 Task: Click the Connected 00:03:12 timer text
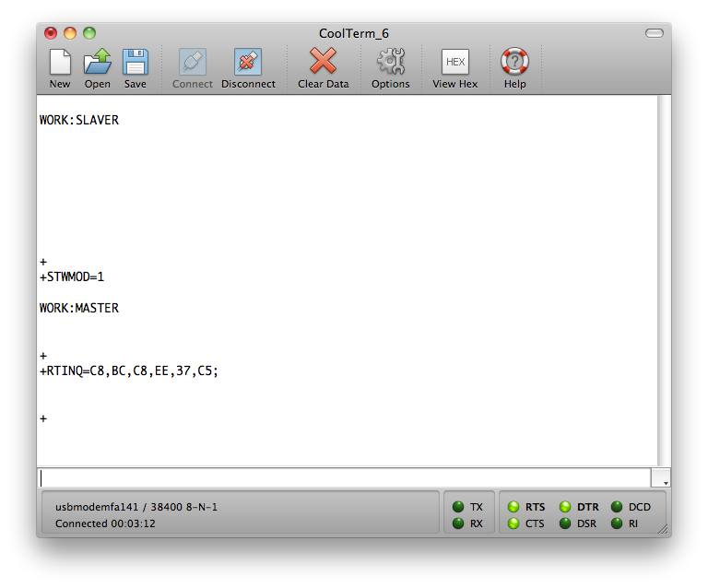point(105,523)
